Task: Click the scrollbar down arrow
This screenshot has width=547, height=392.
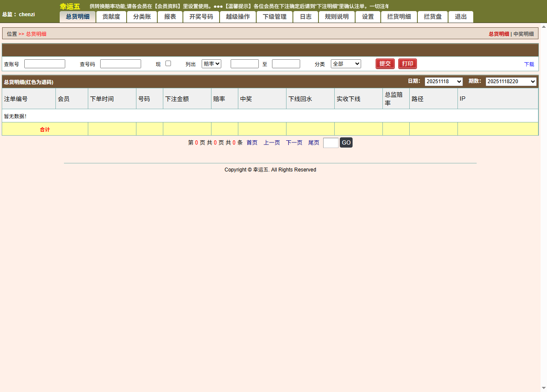Action: point(544,388)
